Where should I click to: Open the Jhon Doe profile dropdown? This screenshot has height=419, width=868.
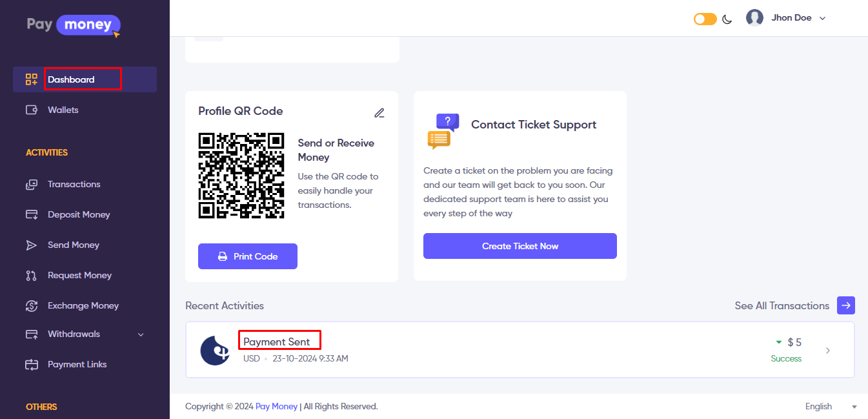786,18
